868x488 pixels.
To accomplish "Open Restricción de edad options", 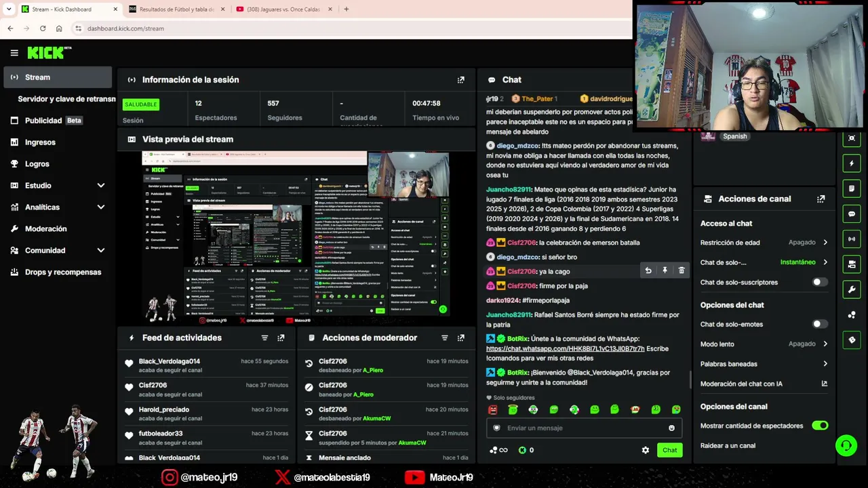I will click(x=764, y=242).
